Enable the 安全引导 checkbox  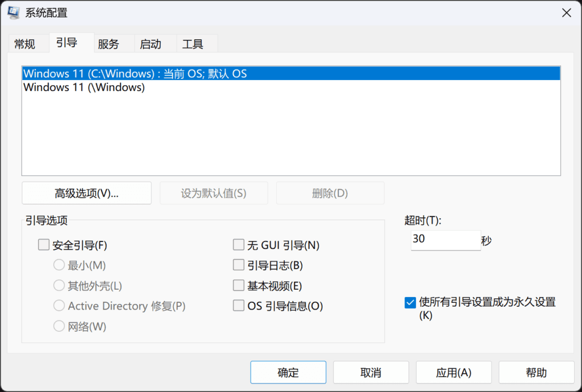[x=44, y=244]
